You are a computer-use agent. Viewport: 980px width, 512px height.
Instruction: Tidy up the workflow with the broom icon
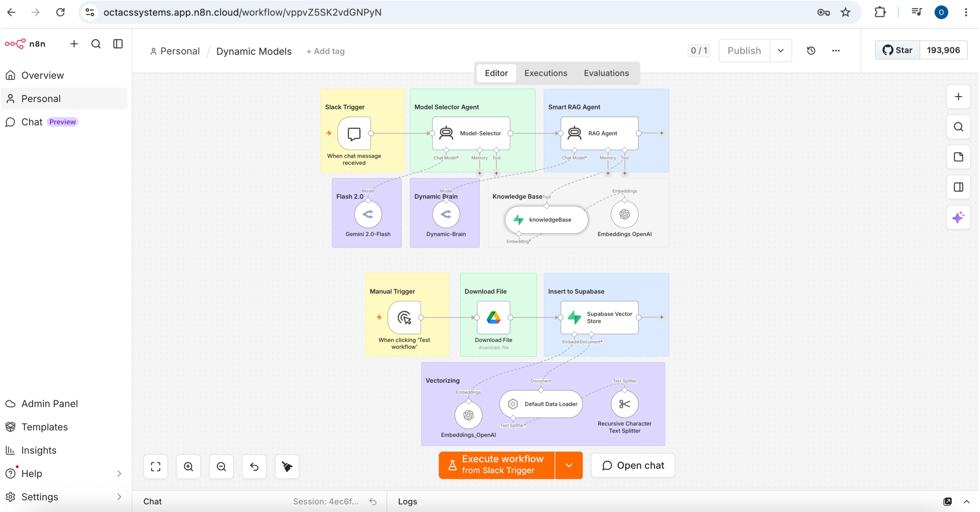pos(287,466)
